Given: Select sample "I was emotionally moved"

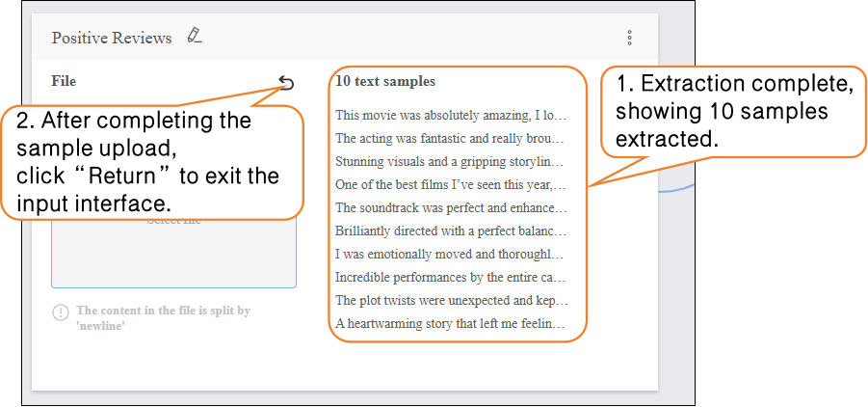Looking at the screenshot, I should pos(451,254).
